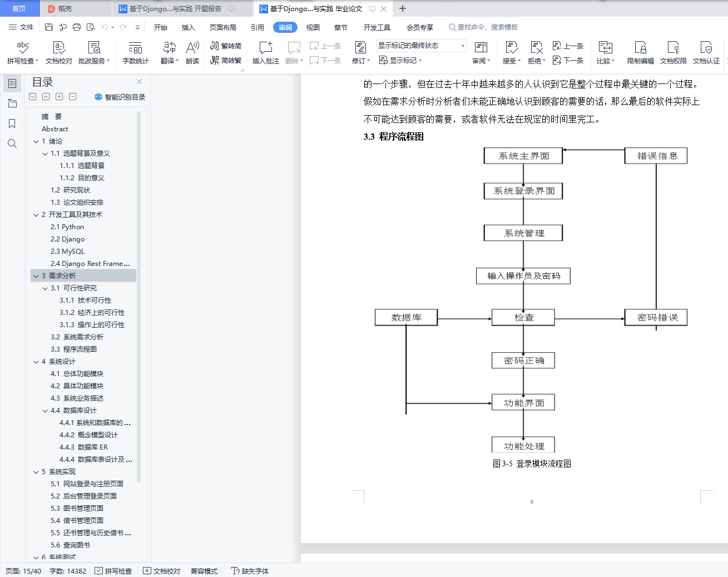The width and height of the screenshot is (728, 577).
Task: Select '3.3 程序流程图' in the outline
Action: tap(73, 349)
